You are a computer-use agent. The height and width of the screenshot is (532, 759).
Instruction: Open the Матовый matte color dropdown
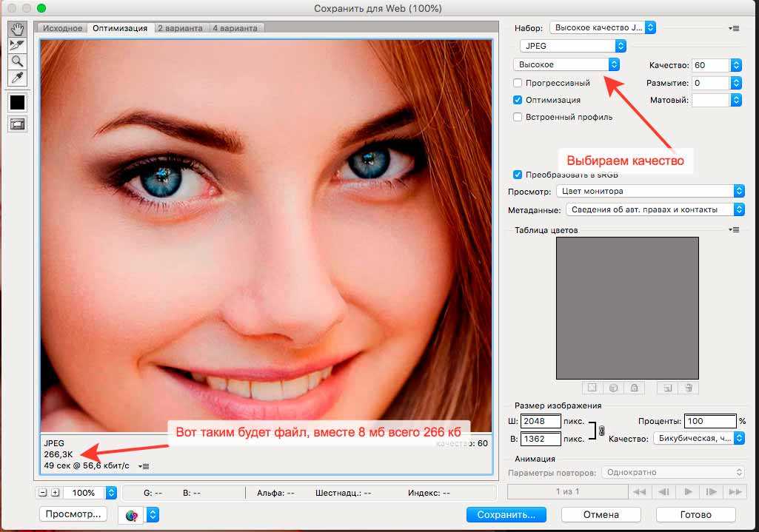click(x=736, y=100)
